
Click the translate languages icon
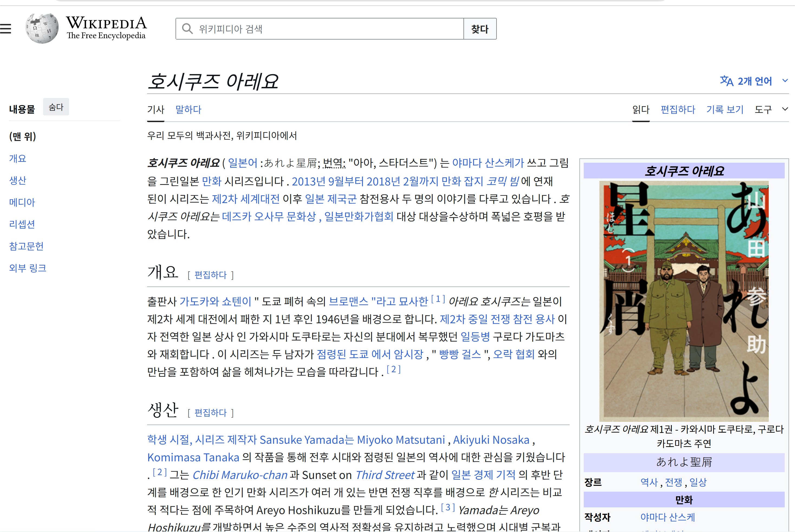pos(726,81)
